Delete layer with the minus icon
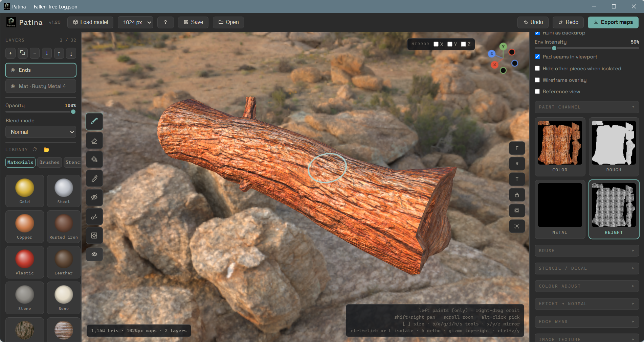 tap(35, 53)
